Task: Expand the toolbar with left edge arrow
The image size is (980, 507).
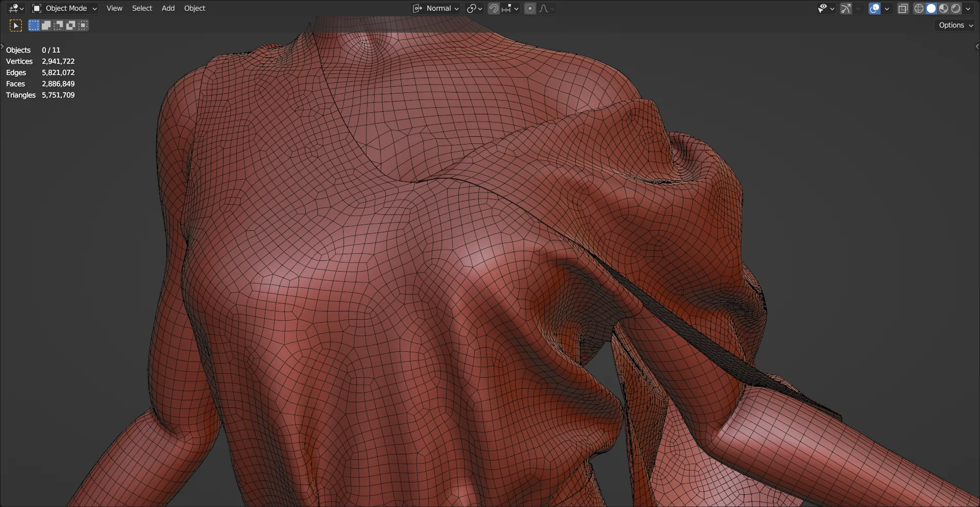Action: 2,46
